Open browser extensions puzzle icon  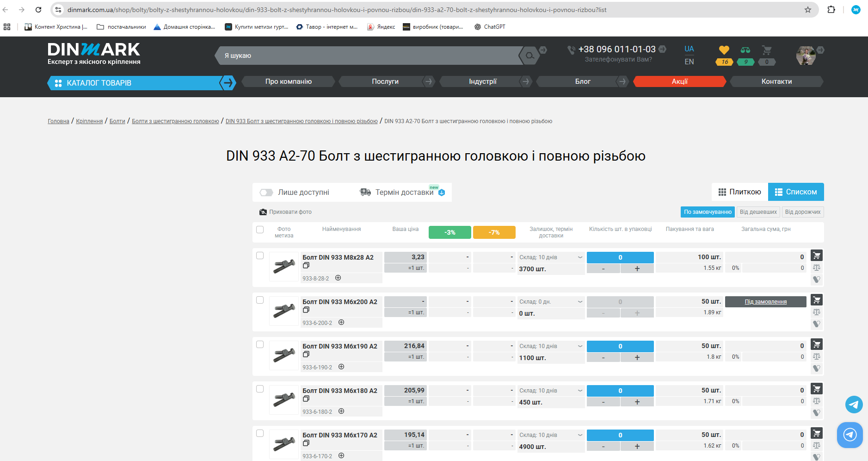[x=831, y=10]
